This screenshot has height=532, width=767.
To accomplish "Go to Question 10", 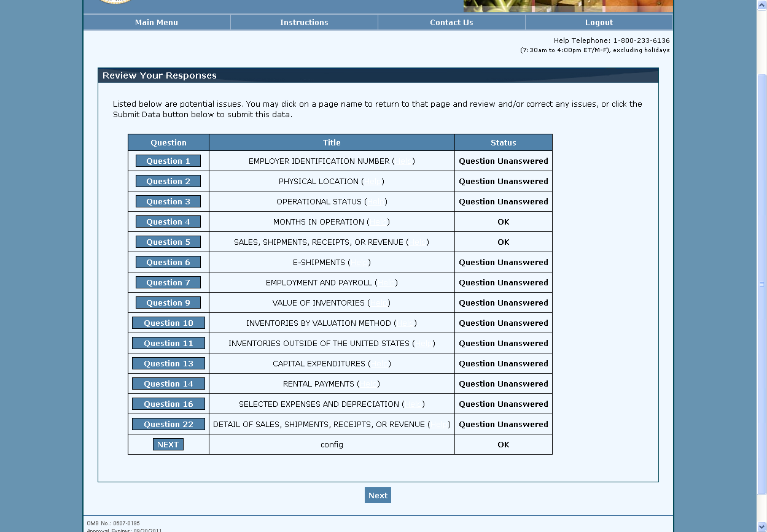I will 168,323.
